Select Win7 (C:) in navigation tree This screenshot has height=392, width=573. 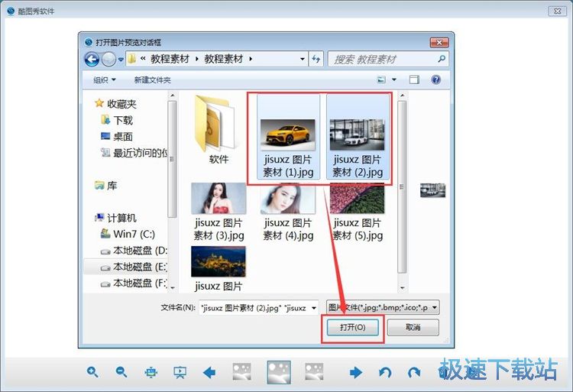(134, 234)
